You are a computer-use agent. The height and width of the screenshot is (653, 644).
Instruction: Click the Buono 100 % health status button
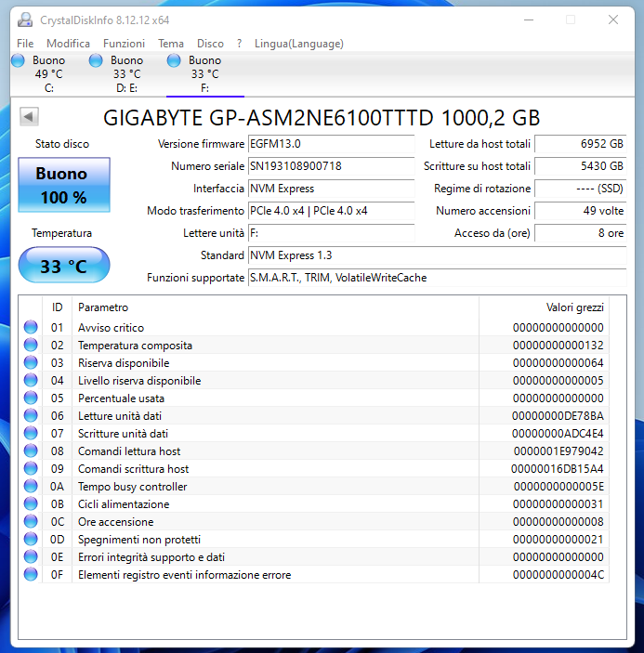64,185
